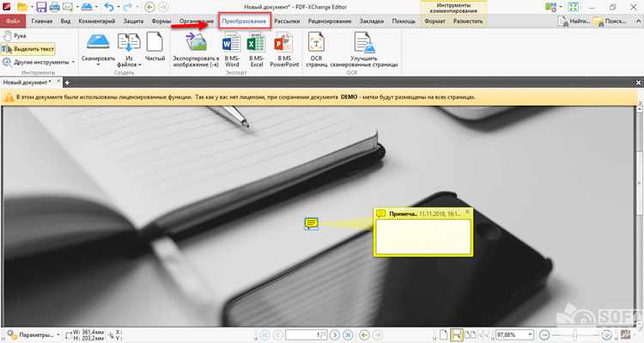Export document to MS PowerPoint
This screenshot has width=644, height=343.
(x=284, y=50)
